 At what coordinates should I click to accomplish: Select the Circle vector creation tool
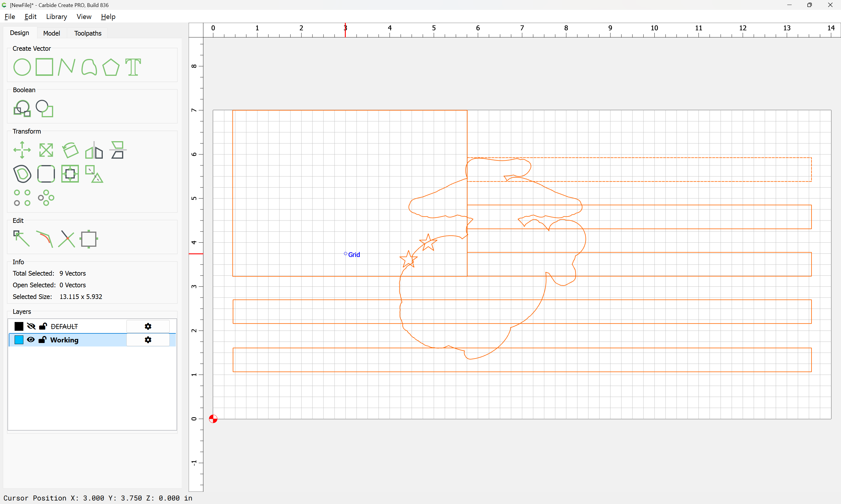[x=22, y=67]
